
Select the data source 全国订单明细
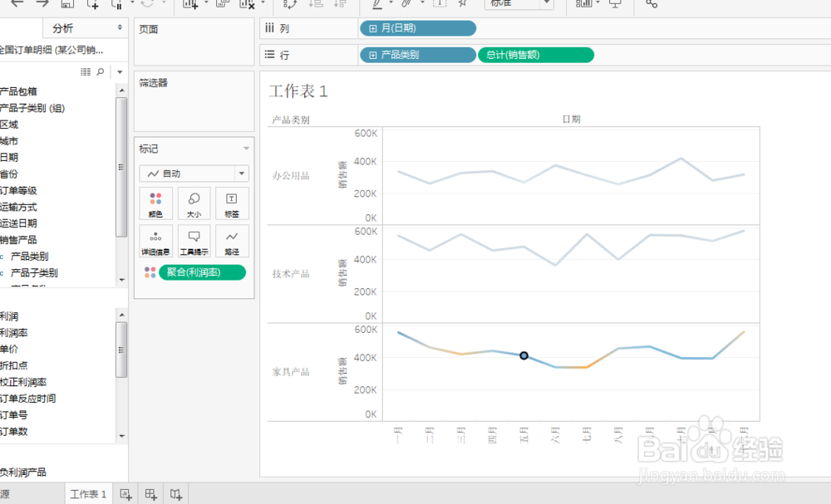[x=52, y=51]
